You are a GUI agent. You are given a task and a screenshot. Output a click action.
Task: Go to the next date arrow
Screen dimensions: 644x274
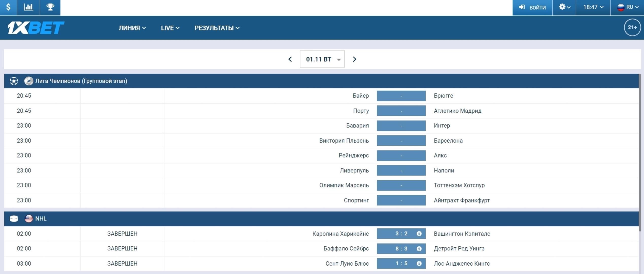(354, 59)
